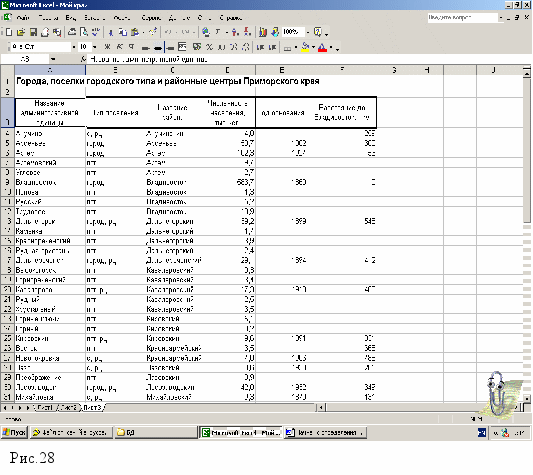Launch the Chart Wizard

tap(263, 32)
